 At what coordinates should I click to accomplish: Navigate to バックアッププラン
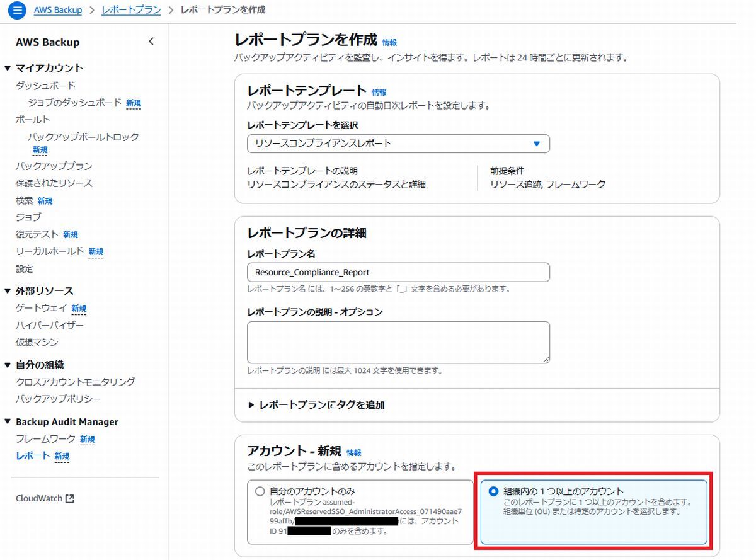(54, 166)
